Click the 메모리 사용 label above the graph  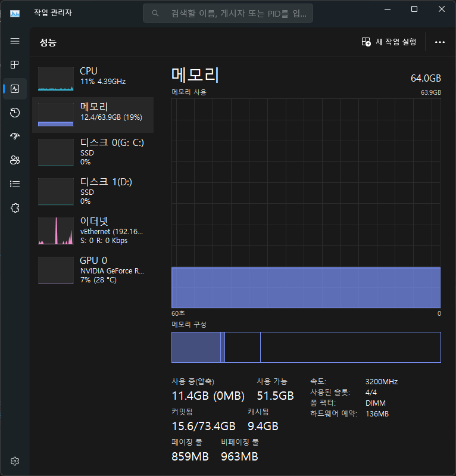click(x=189, y=92)
